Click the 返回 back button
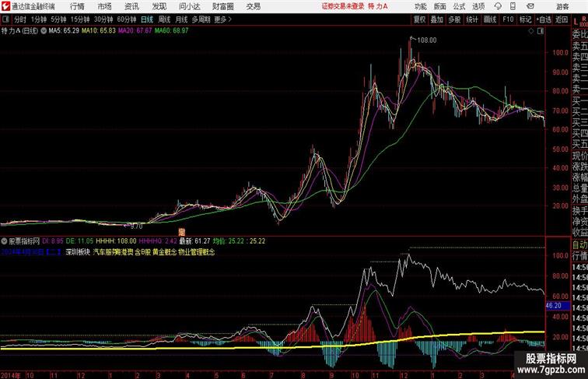This screenshot has width=588, height=379. 562,19
